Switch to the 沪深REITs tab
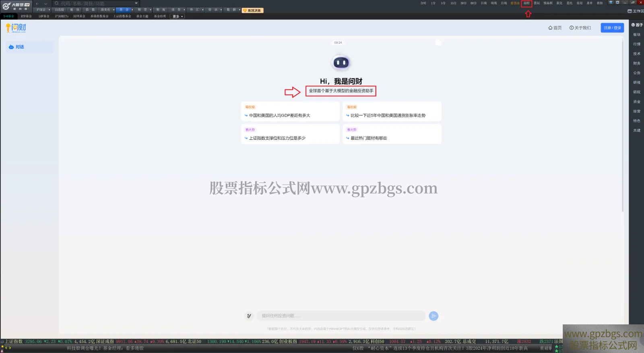The height and width of the screenshot is (353, 644). [62, 17]
